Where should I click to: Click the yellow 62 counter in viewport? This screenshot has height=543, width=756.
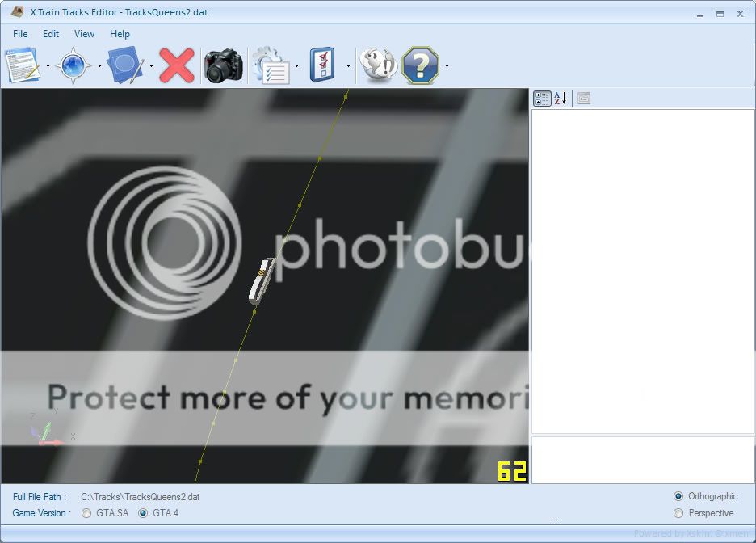pyautogui.click(x=511, y=471)
